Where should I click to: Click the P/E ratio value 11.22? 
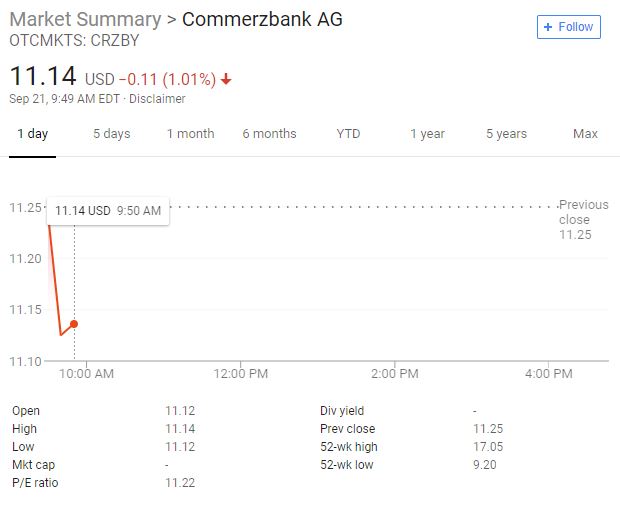tap(181, 483)
